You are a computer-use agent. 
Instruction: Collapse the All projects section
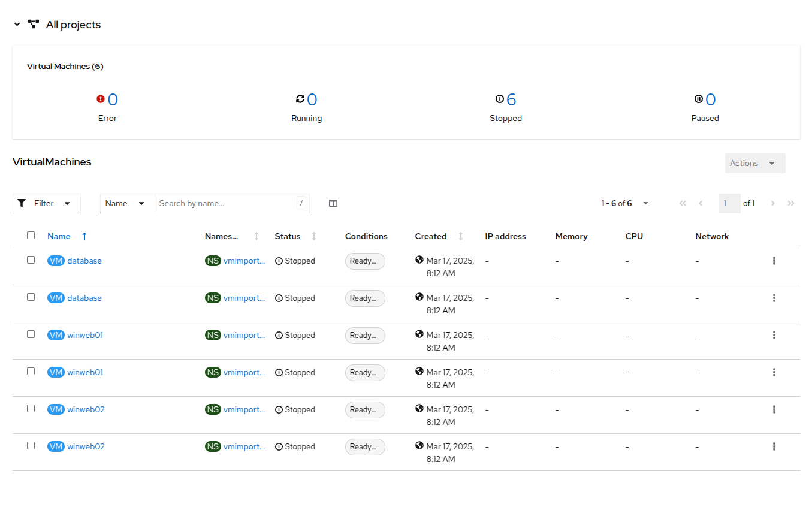17,25
